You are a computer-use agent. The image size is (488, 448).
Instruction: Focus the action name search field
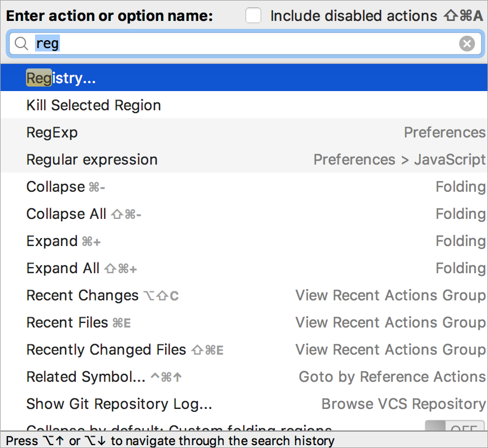[245, 44]
